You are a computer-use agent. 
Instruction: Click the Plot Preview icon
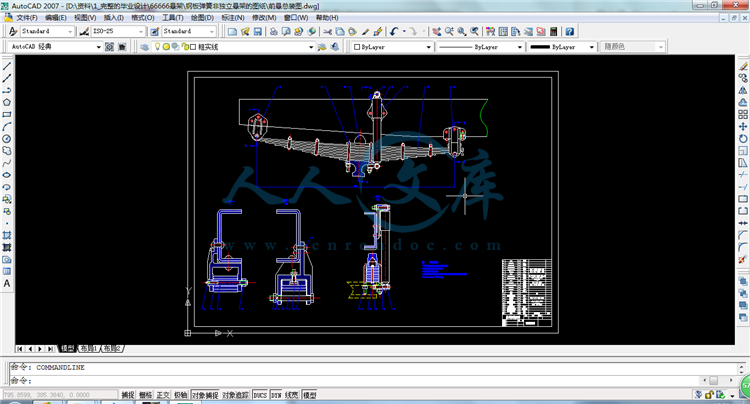click(x=286, y=32)
